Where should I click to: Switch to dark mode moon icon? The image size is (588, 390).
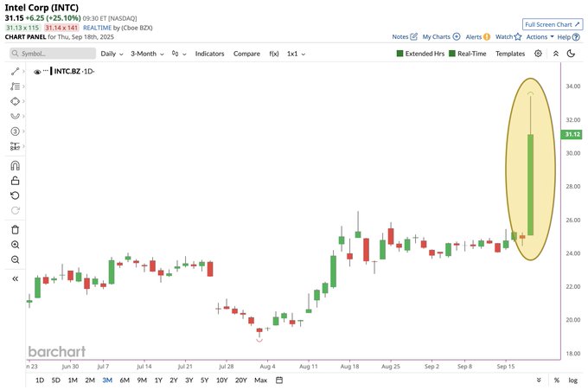pos(571,54)
